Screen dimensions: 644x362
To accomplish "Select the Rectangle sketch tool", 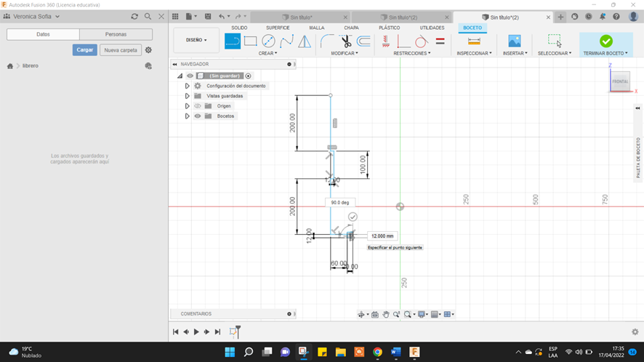I will [x=250, y=41].
